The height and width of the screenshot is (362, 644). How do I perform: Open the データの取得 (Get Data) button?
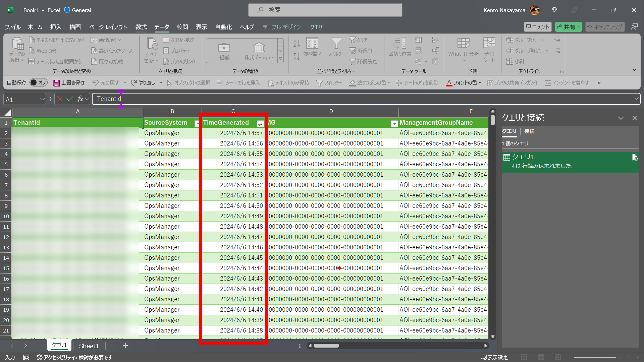(17, 50)
